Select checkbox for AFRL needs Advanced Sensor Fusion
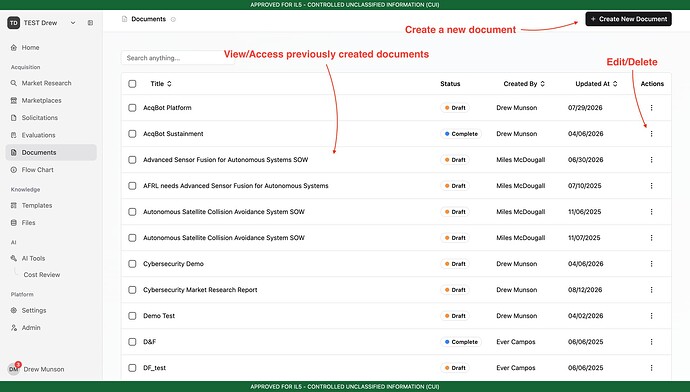The width and height of the screenshot is (690, 392). (x=132, y=186)
